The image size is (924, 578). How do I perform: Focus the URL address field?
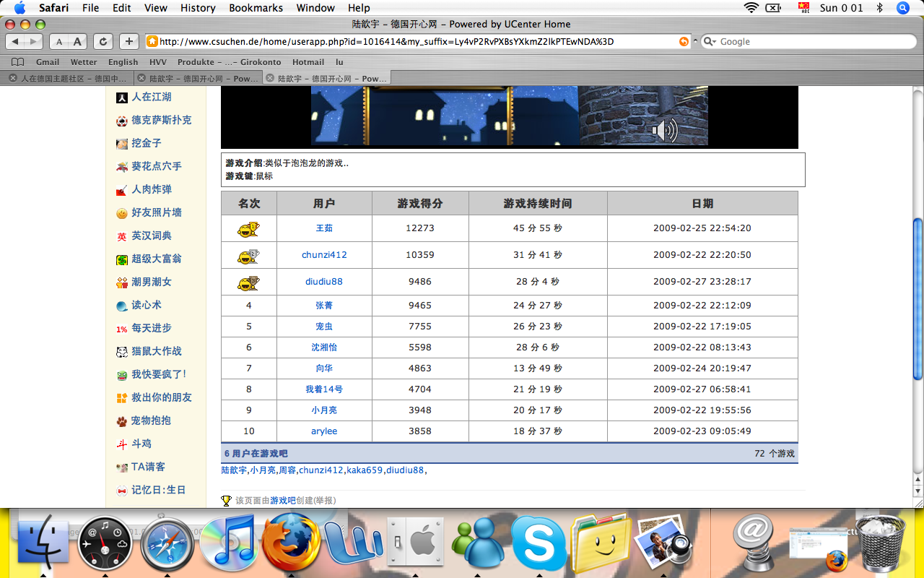[419, 41]
